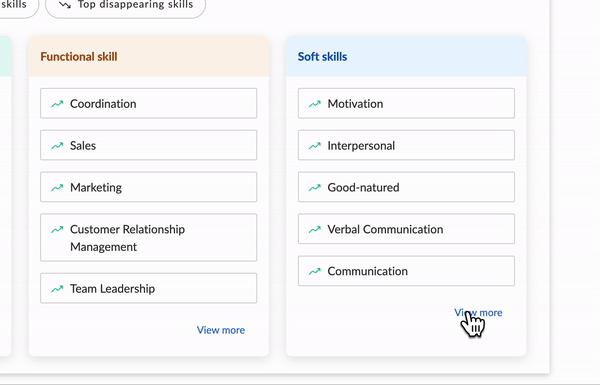Viewport: 600px width, 385px height.
Task: Click the Functional skill card header
Action: tap(149, 57)
